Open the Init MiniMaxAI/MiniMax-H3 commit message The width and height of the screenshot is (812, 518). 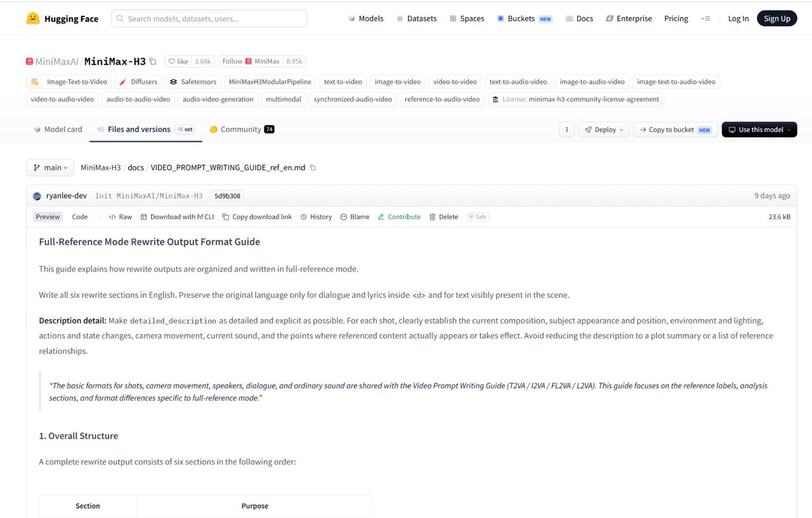point(149,196)
